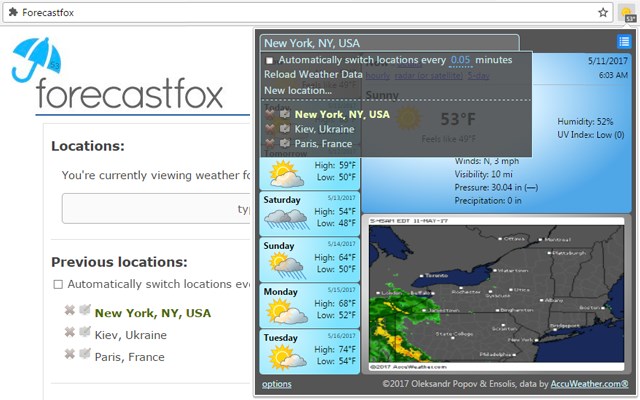Click tomorrow's partly cloudy forecast icon
Image resolution: width=640 pixels, height=400 pixels.
(287, 173)
